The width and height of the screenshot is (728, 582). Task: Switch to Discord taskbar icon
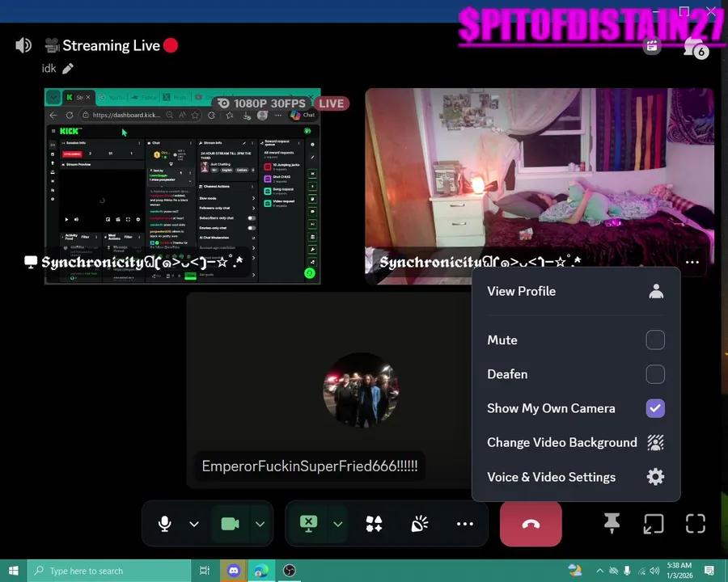point(234,571)
